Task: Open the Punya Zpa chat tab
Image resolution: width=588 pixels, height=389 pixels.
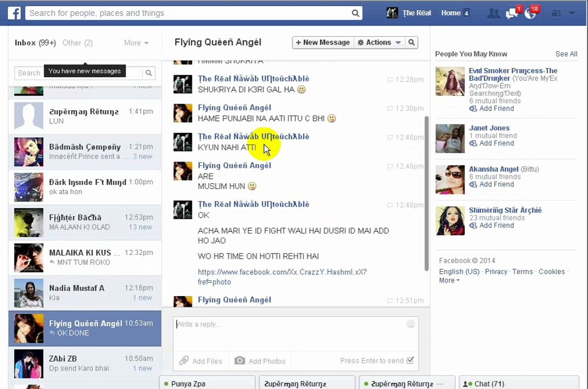Action: [207, 384]
